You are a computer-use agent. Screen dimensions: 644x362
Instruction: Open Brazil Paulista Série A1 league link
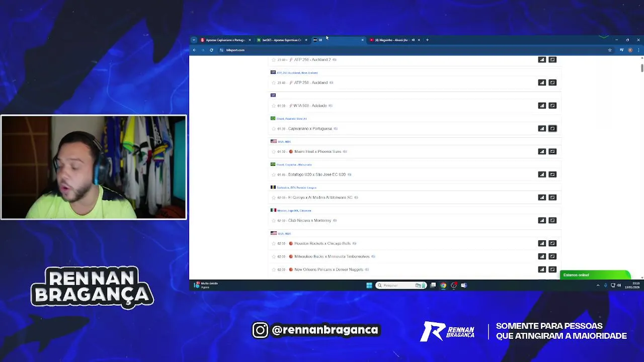tap(292, 119)
